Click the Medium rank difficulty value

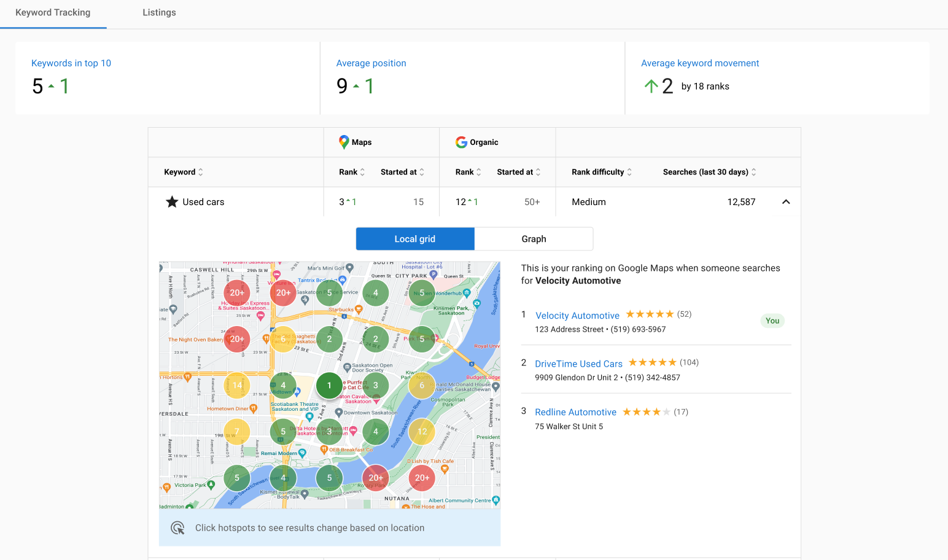tap(589, 202)
